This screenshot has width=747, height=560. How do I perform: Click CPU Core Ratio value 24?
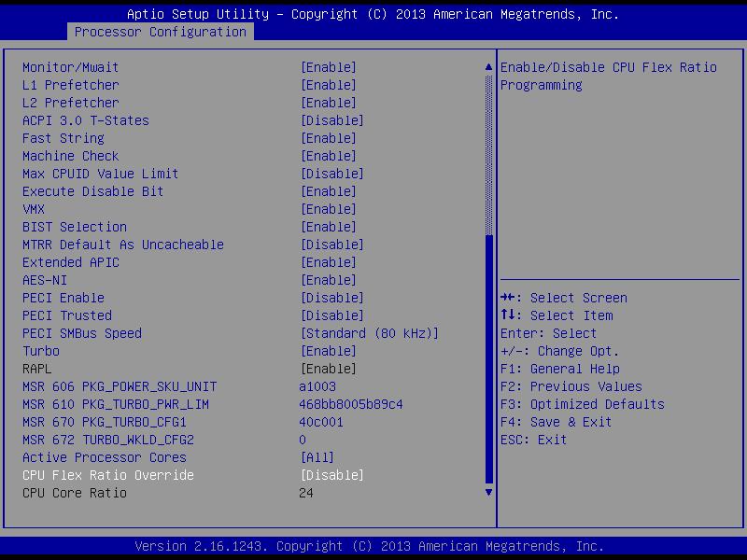coord(306,493)
